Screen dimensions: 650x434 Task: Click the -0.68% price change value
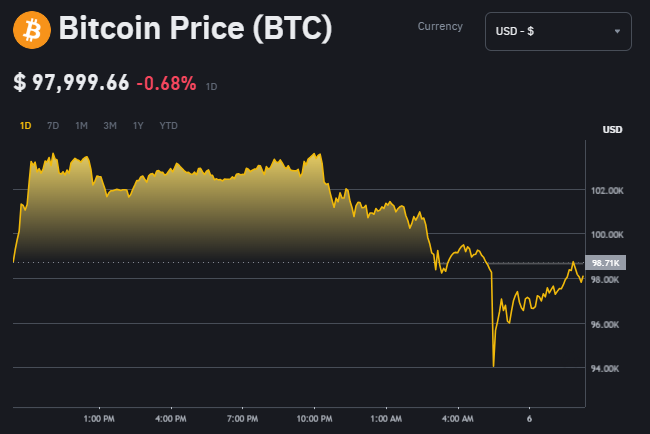point(169,83)
